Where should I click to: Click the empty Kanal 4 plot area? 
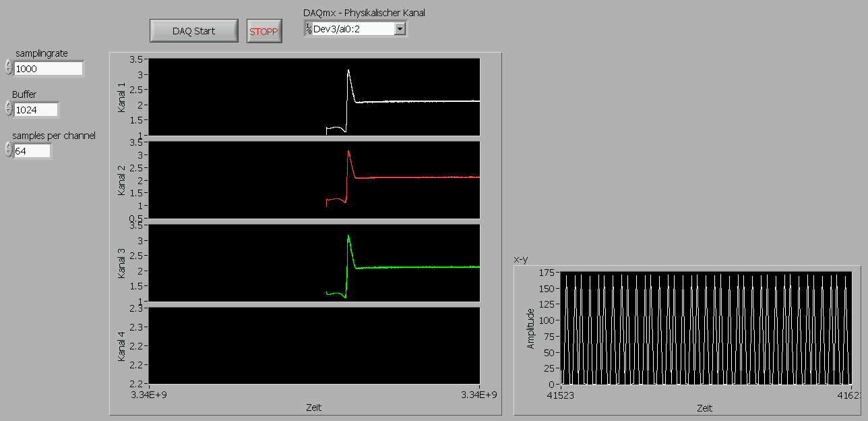point(314,345)
